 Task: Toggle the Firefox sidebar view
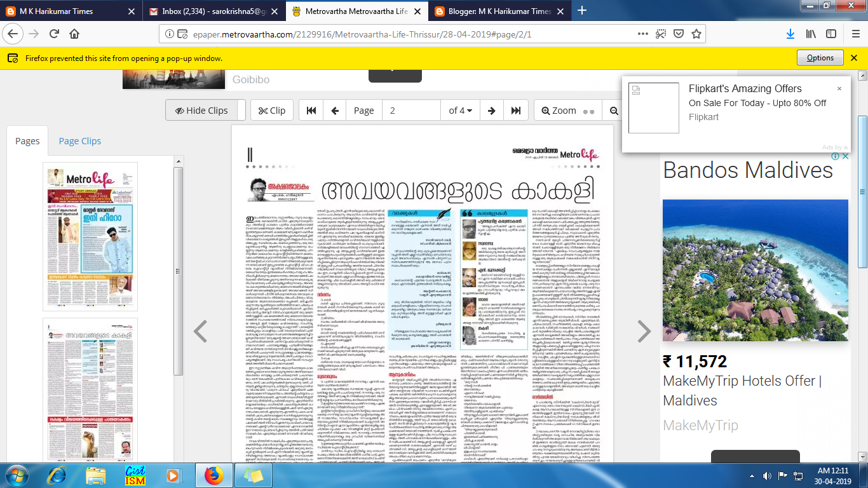tap(831, 34)
